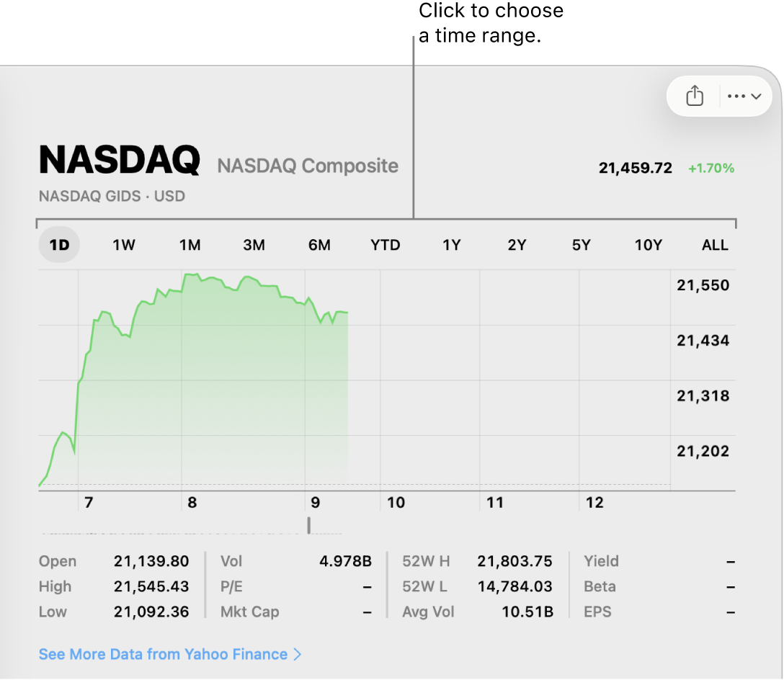
Task: Select the 1Y time range
Action: pos(451,245)
